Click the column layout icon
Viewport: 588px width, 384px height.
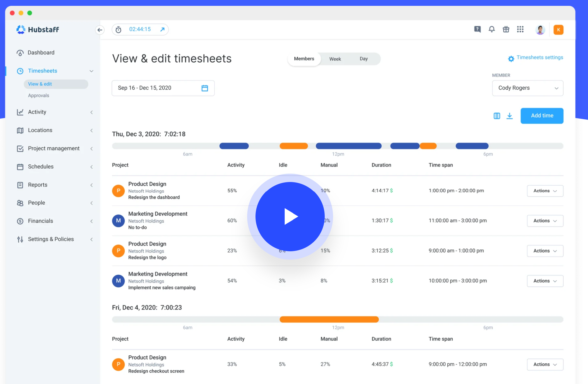tap(497, 116)
